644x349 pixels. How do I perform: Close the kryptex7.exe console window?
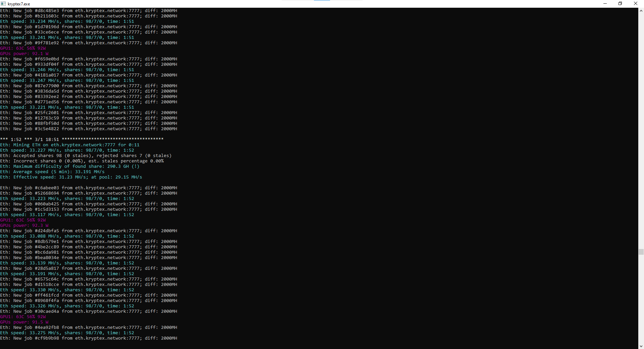click(x=636, y=4)
